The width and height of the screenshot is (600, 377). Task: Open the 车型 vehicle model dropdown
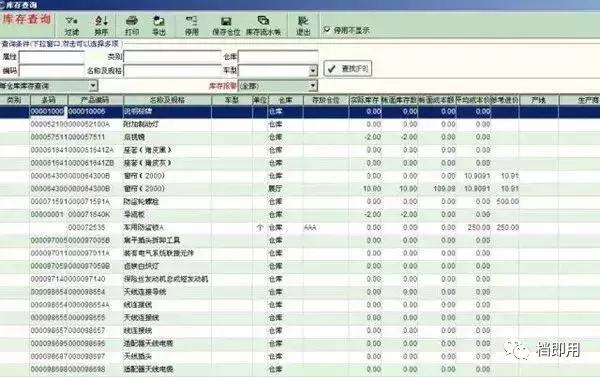313,71
